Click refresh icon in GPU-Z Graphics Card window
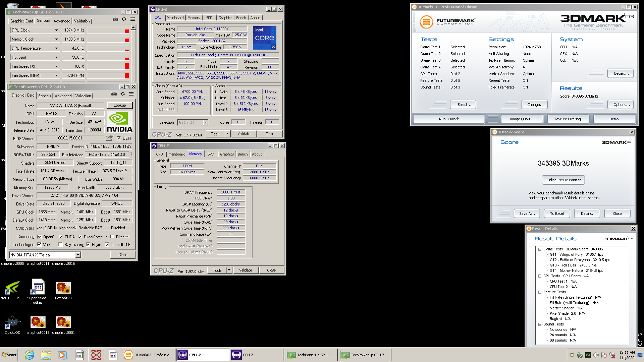 coord(123,94)
